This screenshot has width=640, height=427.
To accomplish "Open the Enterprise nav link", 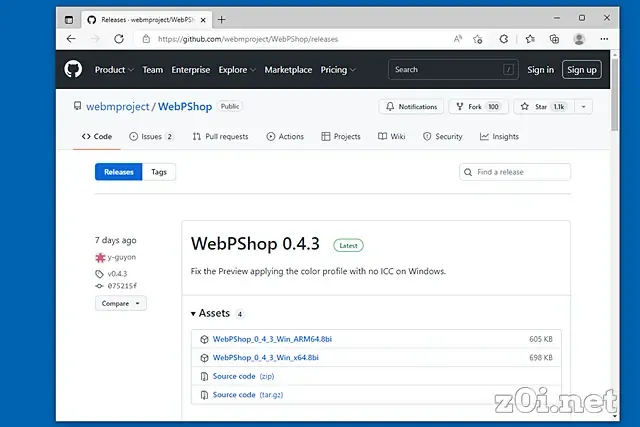I will click(x=191, y=70).
